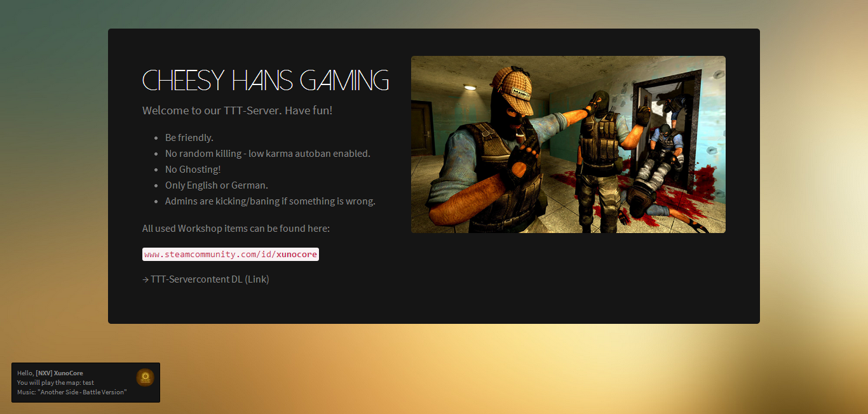The width and height of the screenshot is (868, 414).
Task: Select the "No Ghosting!" rule
Action: pyautogui.click(x=193, y=170)
